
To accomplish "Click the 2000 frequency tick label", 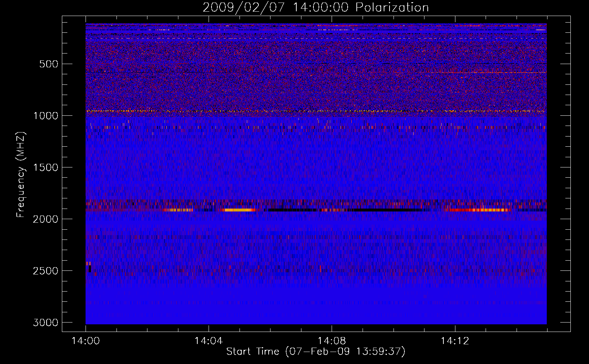I will (46, 219).
